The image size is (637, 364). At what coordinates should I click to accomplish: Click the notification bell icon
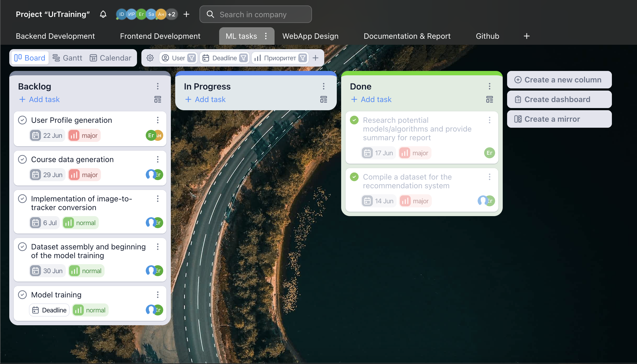pos(103,14)
